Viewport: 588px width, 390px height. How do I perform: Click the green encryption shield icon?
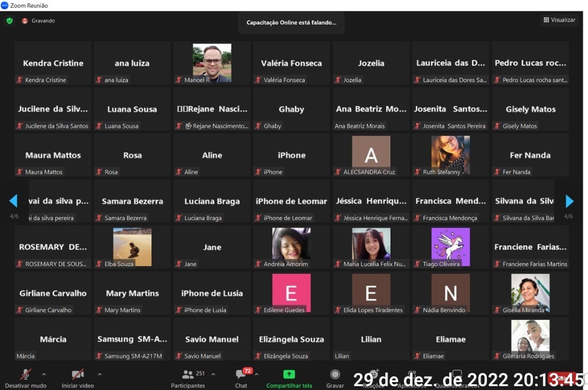(9, 21)
